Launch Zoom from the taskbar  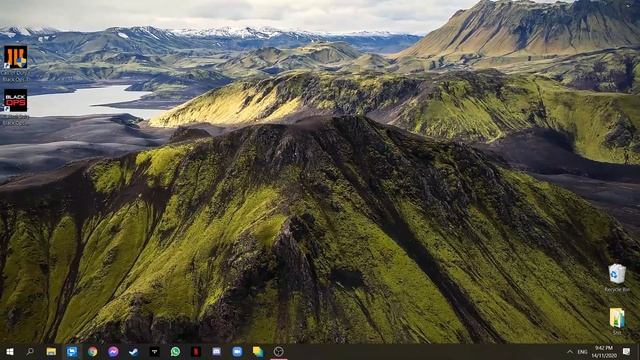237,351
